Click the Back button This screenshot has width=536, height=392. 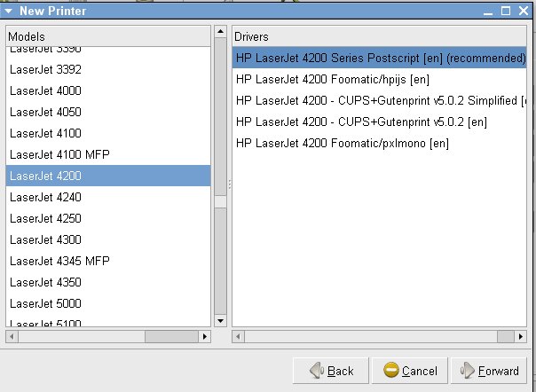coord(330,371)
